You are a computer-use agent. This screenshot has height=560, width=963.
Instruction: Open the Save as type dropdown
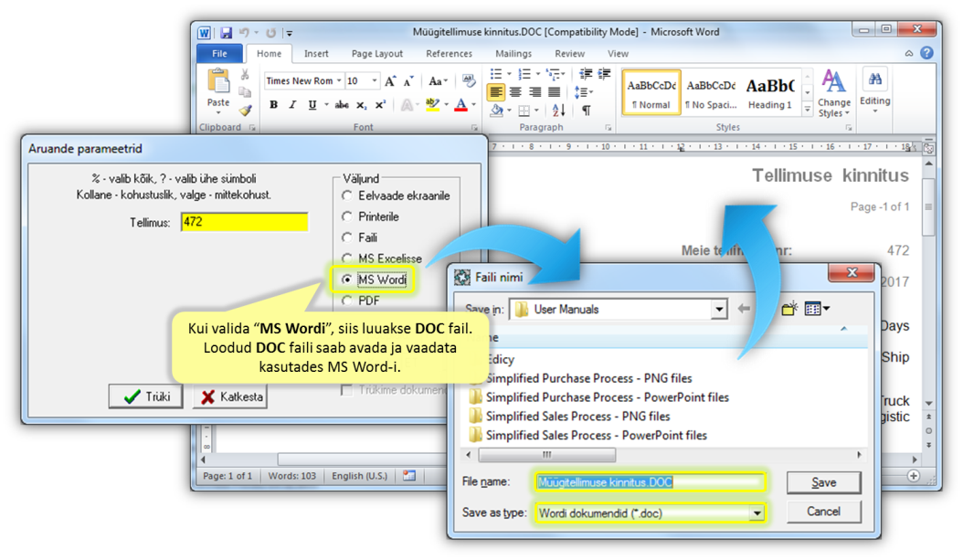coord(757,513)
